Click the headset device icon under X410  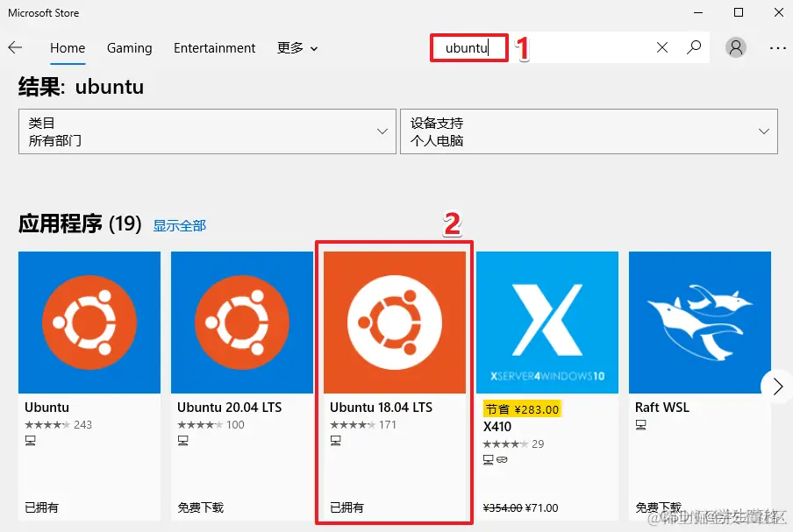(x=502, y=460)
